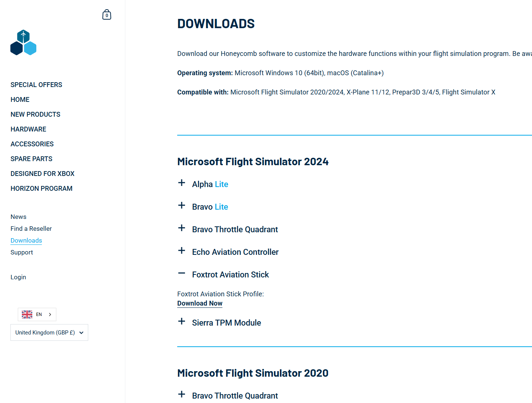Image resolution: width=532 pixels, height=403 pixels.
Task: Expand the Alpha Lite plus icon
Action: point(182,183)
